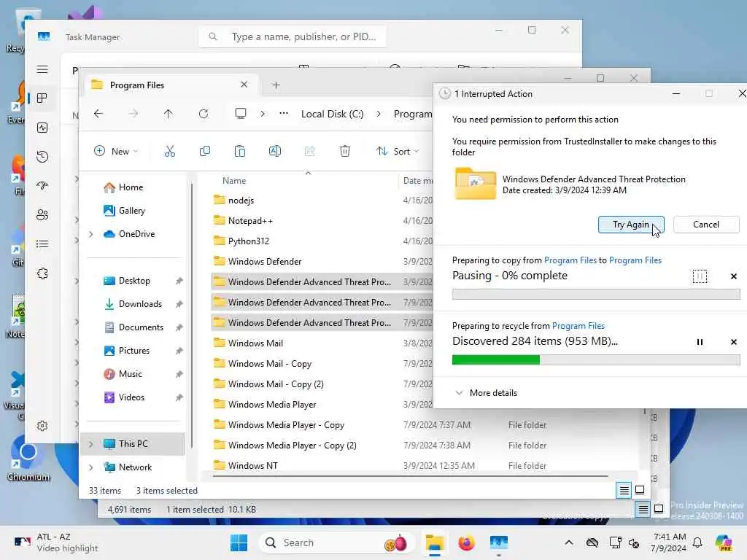Screen dimensions: 747x560
Task: Open Documents in Explorer navigation pane
Action: [x=134, y=327]
